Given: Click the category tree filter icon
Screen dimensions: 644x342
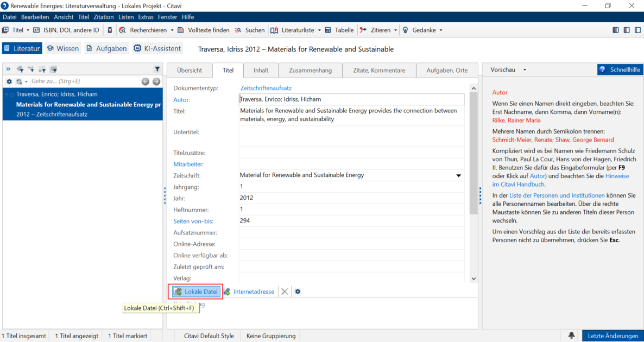Looking at the screenshot, I should (31, 69).
